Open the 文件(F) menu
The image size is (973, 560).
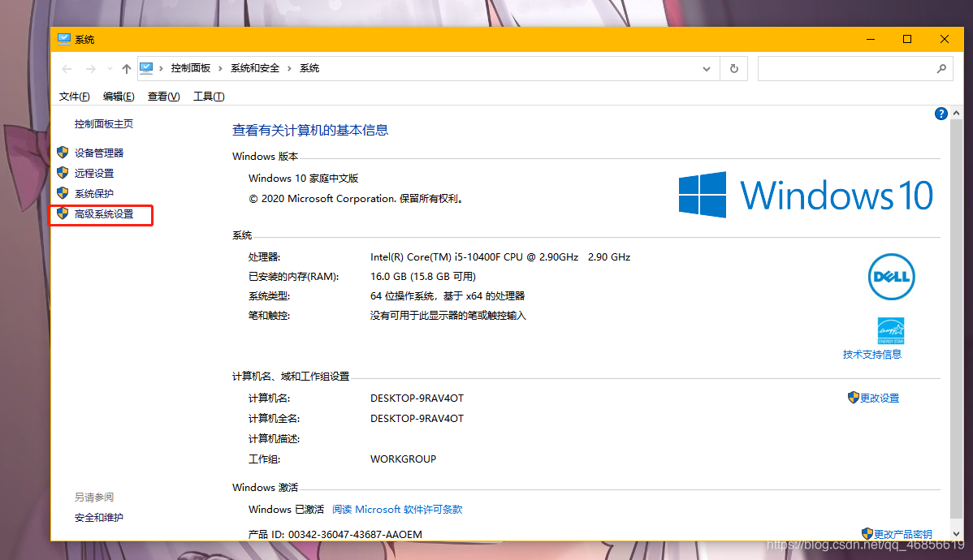75,97
